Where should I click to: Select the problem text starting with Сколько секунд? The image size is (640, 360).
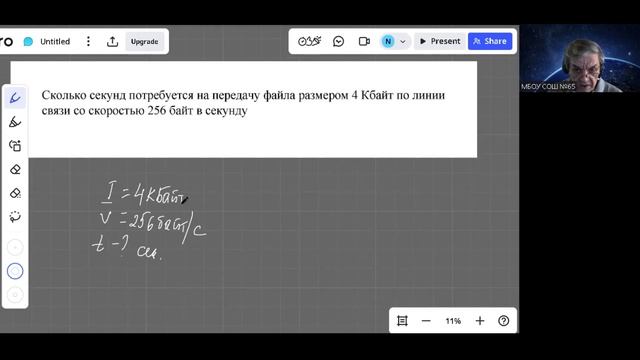[x=243, y=103]
